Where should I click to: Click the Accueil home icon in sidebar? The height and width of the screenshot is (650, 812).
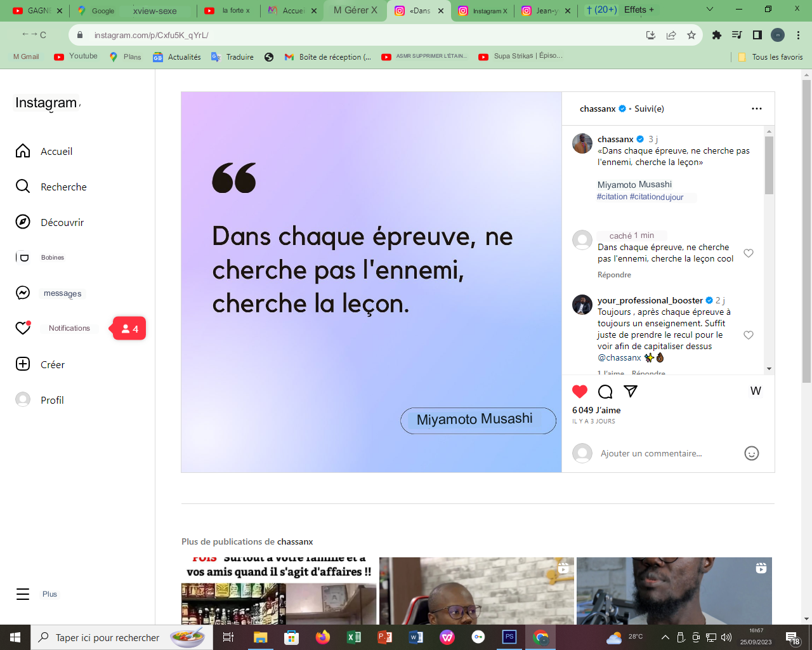[x=23, y=151]
